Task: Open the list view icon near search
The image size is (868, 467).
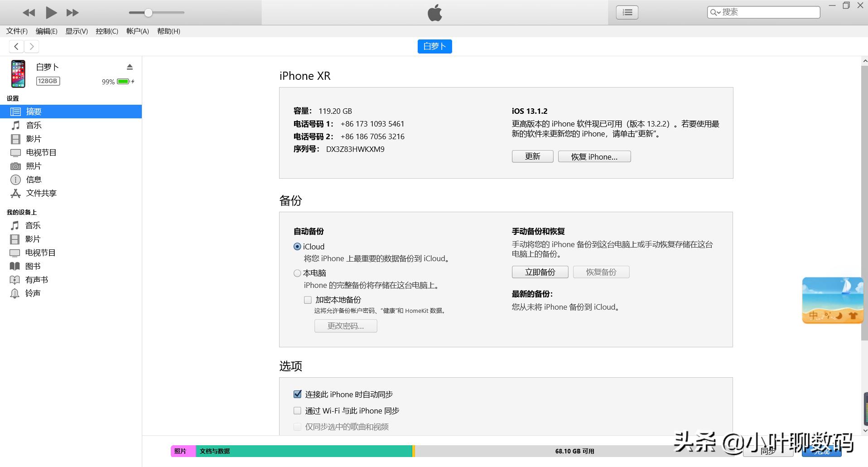Action: [627, 12]
